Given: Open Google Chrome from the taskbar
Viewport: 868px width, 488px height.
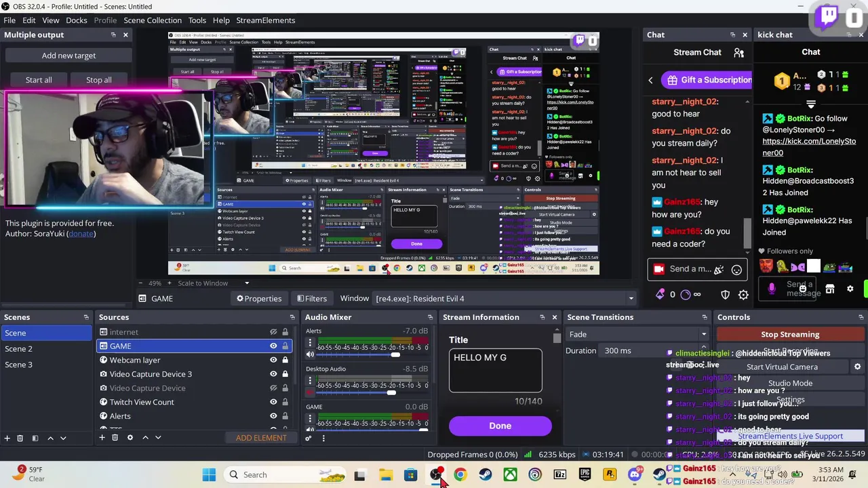Looking at the screenshot, I should 460,475.
